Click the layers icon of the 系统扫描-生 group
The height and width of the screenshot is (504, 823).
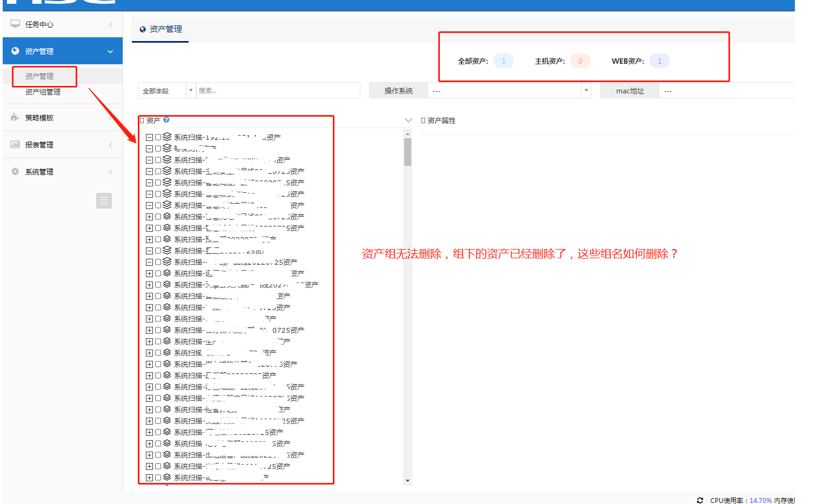click(167, 341)
